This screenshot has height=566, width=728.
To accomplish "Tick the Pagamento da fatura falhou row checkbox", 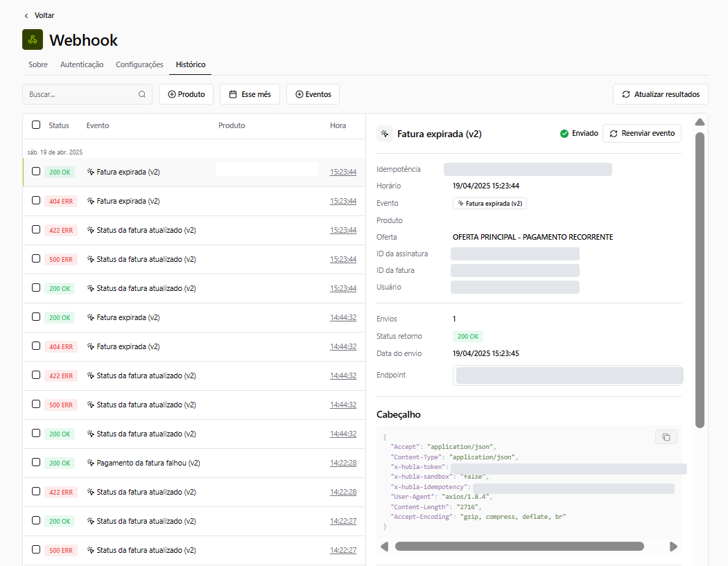I will (x=36, y=463).
